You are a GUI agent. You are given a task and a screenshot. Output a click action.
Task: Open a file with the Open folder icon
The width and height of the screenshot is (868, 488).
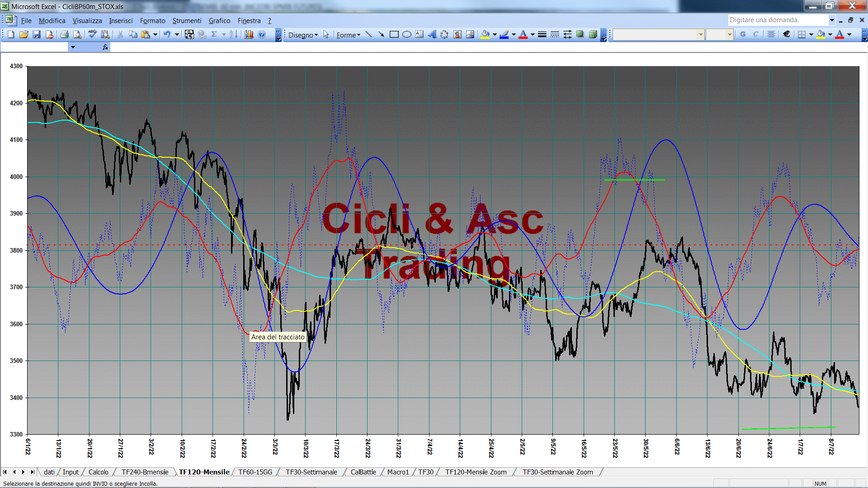pos(24,34)
